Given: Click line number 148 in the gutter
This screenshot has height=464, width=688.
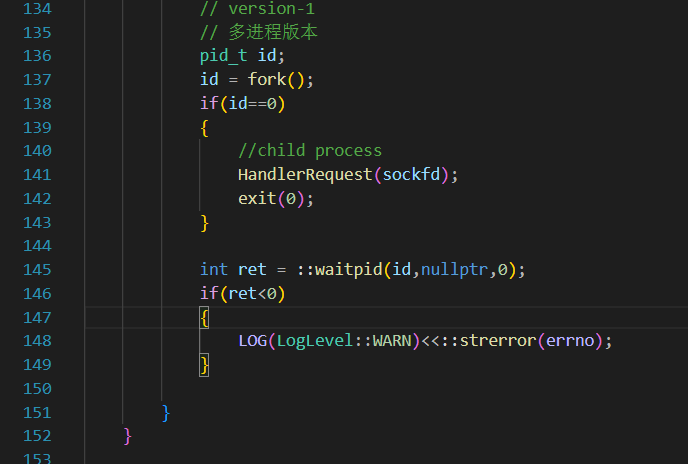Looking at the screenshot, I should [37, 341].
